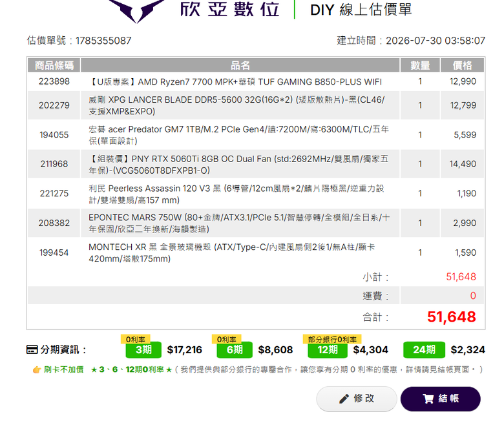Click the quote number 1785355087
504x423 pixels.
click(x=103, y=41)
